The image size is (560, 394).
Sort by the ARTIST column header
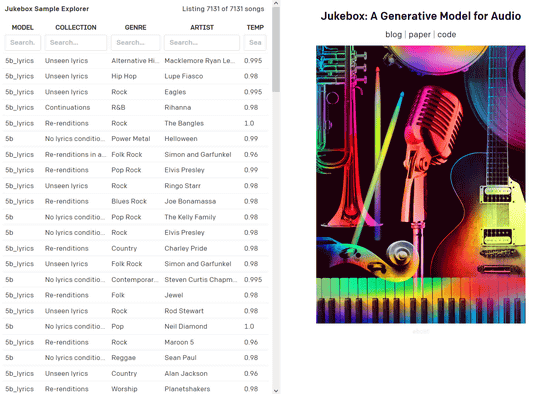pos(202,28)
